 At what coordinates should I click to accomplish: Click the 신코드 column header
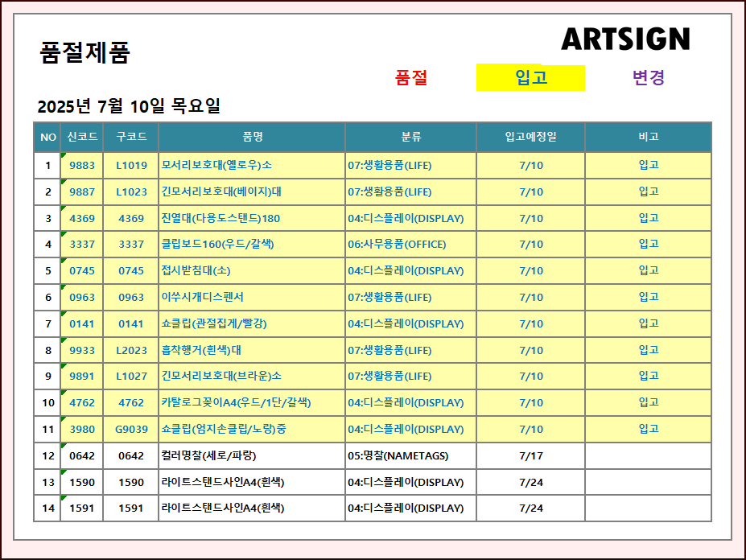[82, 137]
